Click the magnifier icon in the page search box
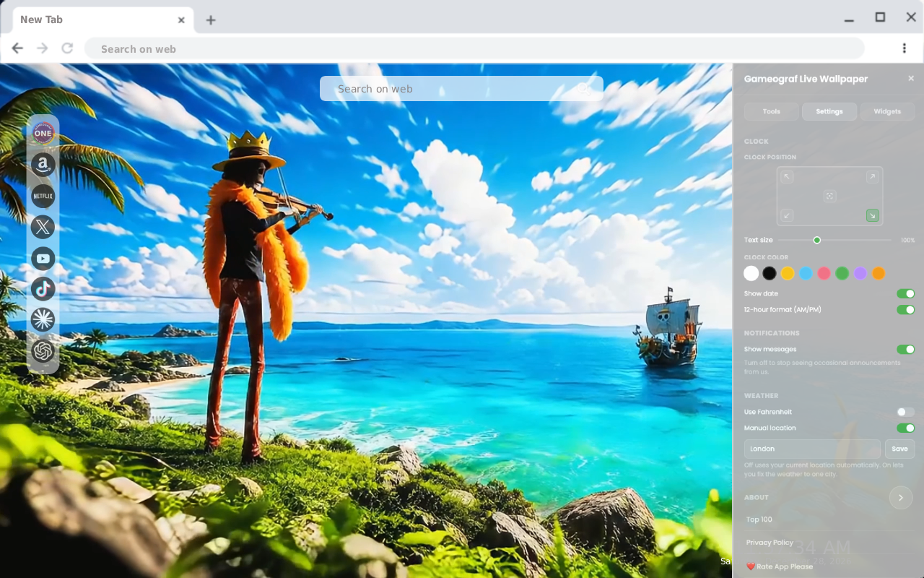924x578 pixels. point(585,89)
